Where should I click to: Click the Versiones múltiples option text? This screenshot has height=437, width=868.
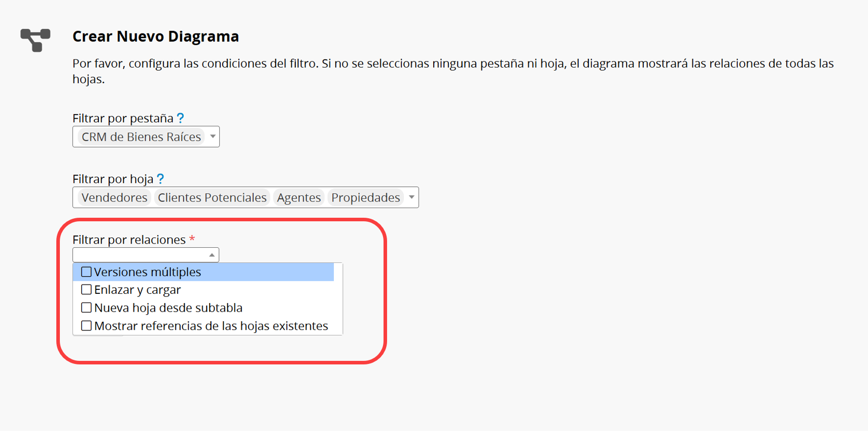point(148,272)
